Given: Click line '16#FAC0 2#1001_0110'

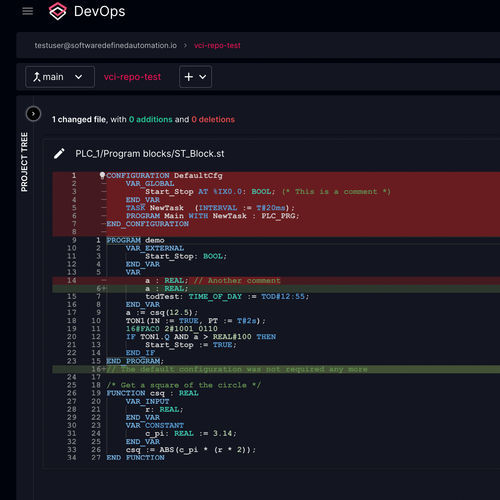Looking at the screenshot, I should point(172,329).
